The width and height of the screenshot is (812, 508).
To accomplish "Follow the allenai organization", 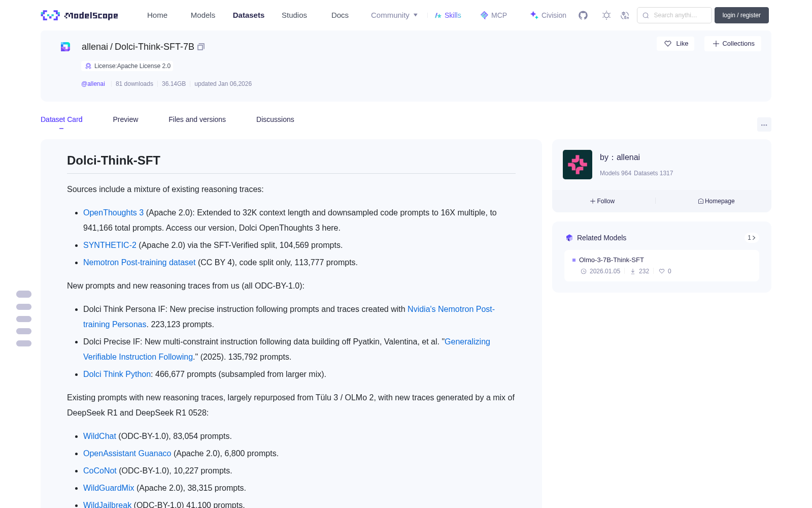I will [x=602, y=201].
